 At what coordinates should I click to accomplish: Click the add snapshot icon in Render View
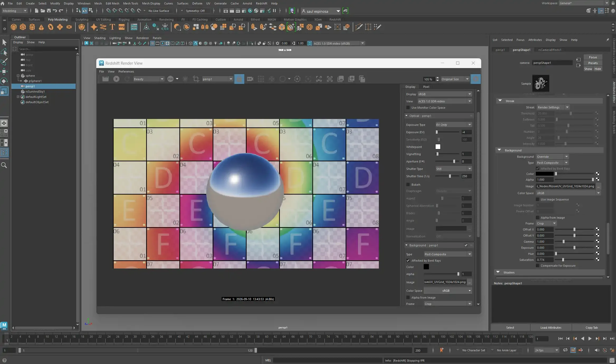click(351, 79)
